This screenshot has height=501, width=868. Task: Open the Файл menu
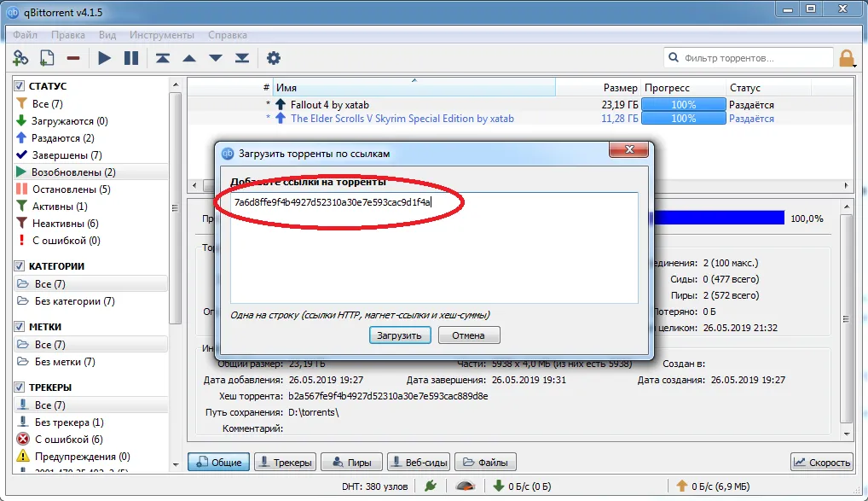[x=25, y=35]
